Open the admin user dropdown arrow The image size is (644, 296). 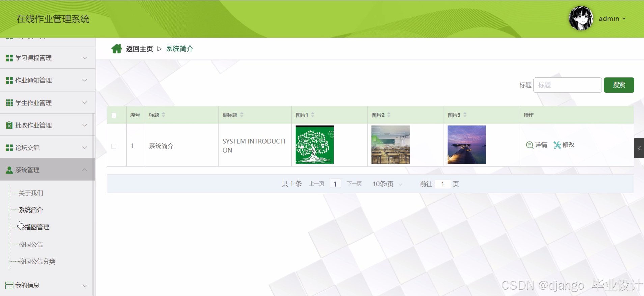[x=624, y=19]
